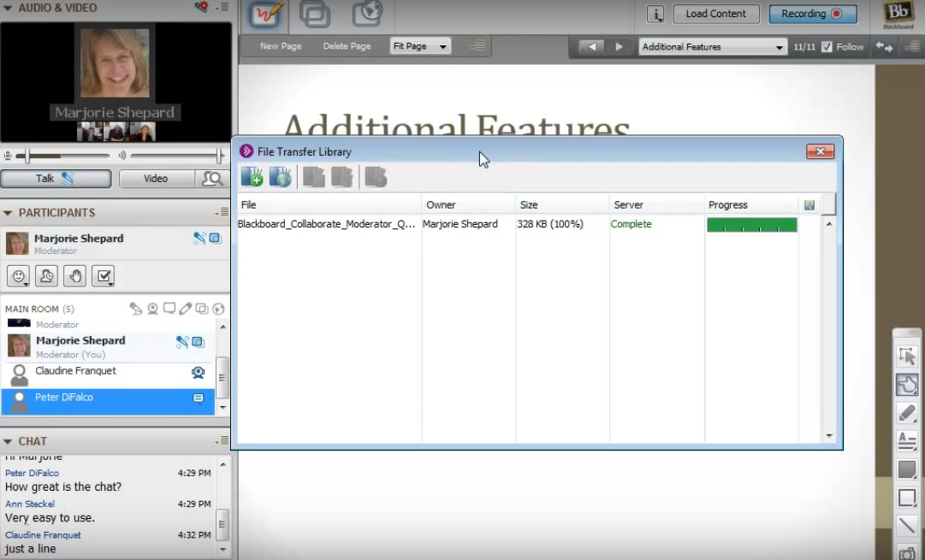Click the add file icon in File Transfer Library
Image resolution: width=925 pixels, height=560 pixels.
coord(252,177)
